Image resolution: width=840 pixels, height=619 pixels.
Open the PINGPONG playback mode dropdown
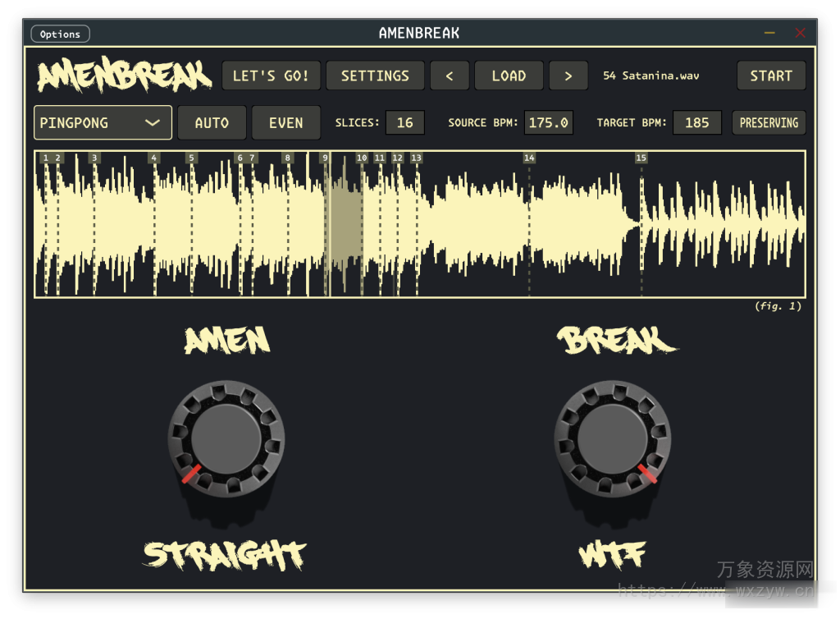[90, 122]
